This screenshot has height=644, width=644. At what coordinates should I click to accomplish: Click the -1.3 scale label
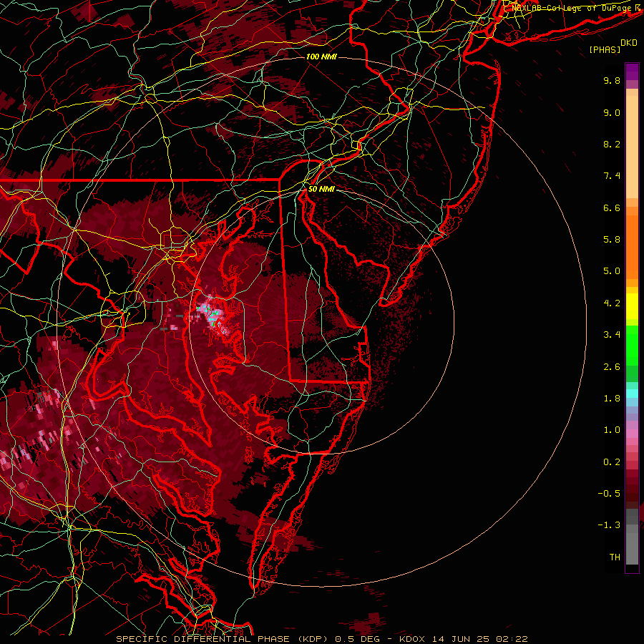coord(609,525)
